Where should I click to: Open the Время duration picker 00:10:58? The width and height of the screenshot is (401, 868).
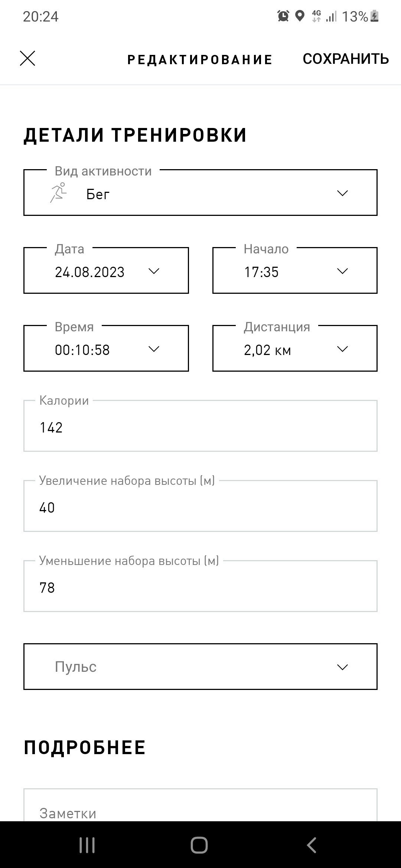point(106,348)
